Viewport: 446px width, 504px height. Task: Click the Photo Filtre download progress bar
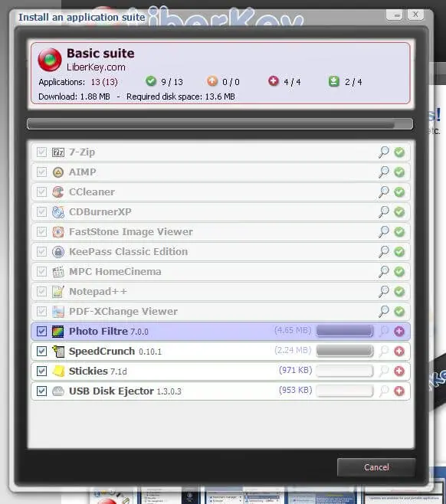[x=345, y=331]
